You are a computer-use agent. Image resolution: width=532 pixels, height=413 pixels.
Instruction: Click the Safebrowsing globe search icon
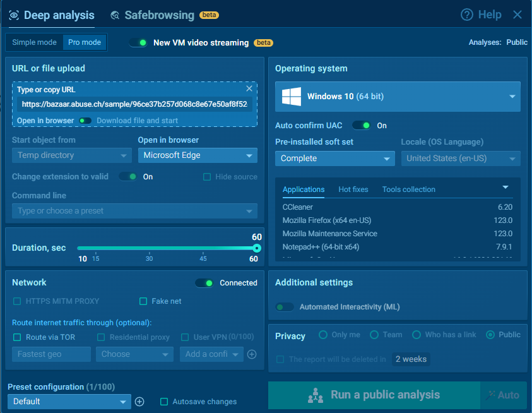click(115, 15)
